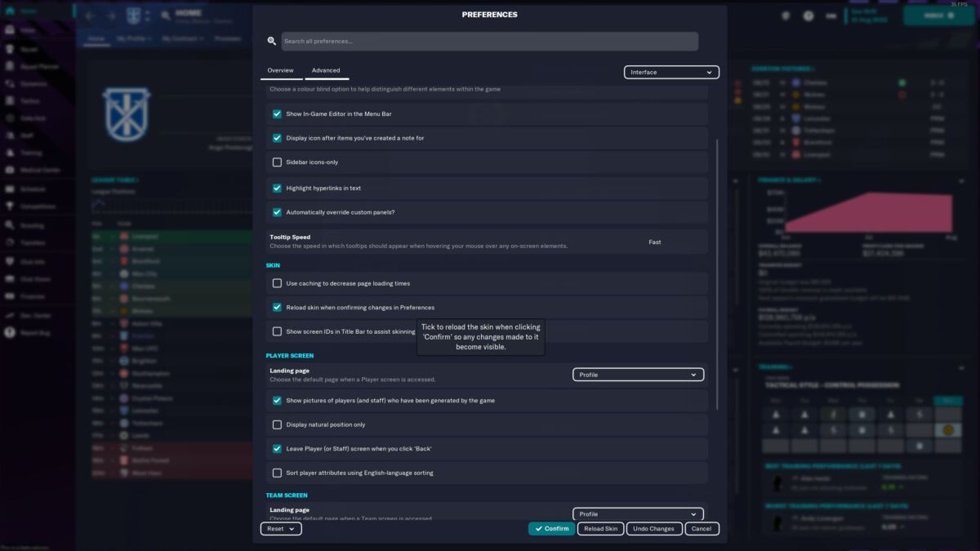Click the large club crest on the Home screen
The width and height of the screenshot is (980, 551).
[127, 113]
